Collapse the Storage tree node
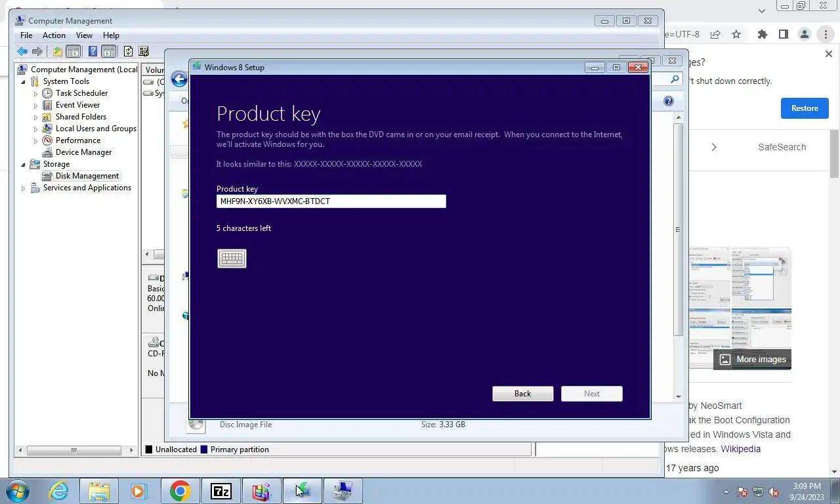Image resolution: width=840 pixels, height=504 pixels. coord(24,165)
